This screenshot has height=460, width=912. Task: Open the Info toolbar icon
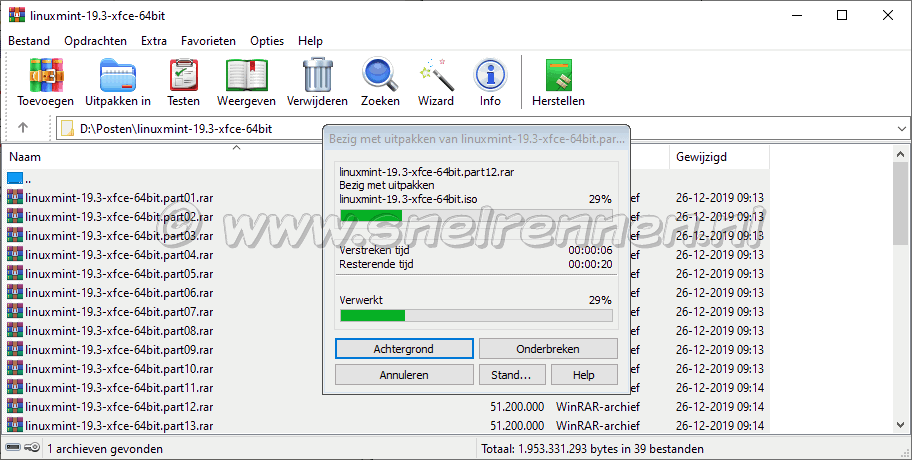pyautogui.click(x=490, y=75)
